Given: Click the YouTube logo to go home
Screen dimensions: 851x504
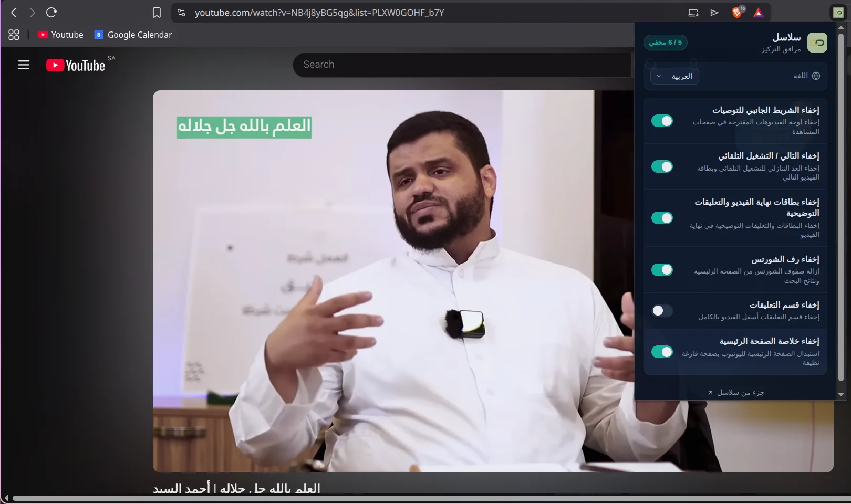Looking at the screenshot, I should pos(76,65).
